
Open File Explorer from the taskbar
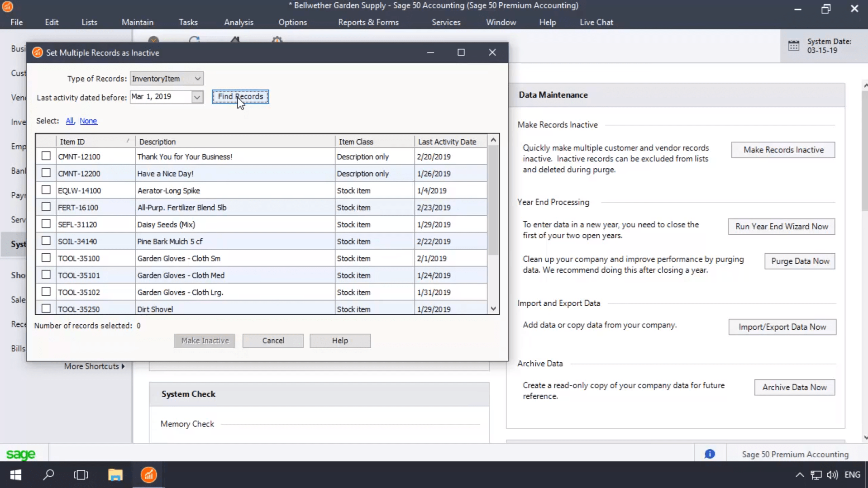[x=115, y=474]
